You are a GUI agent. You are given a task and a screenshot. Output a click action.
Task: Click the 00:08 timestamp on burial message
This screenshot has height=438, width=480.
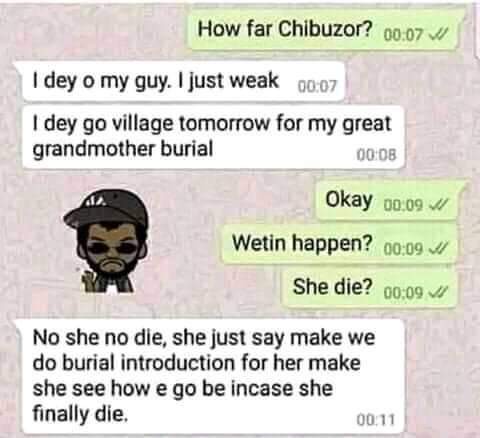tap(376, 155)
